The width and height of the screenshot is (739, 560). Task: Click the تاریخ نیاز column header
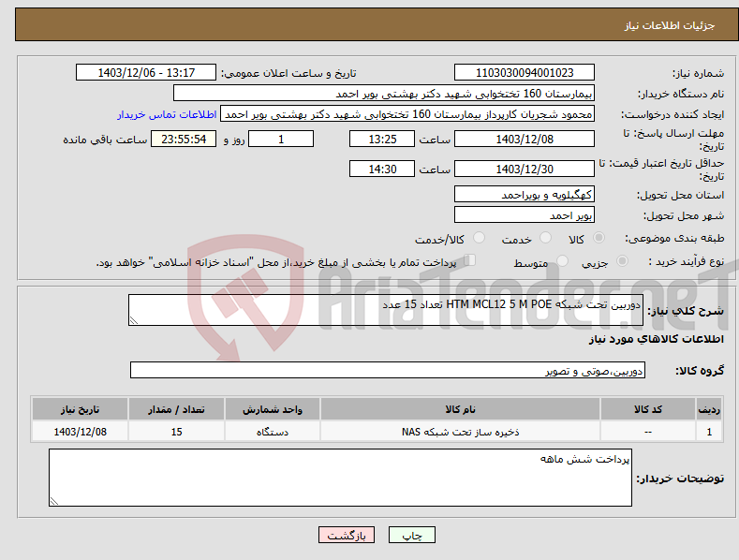click(80, 409)
